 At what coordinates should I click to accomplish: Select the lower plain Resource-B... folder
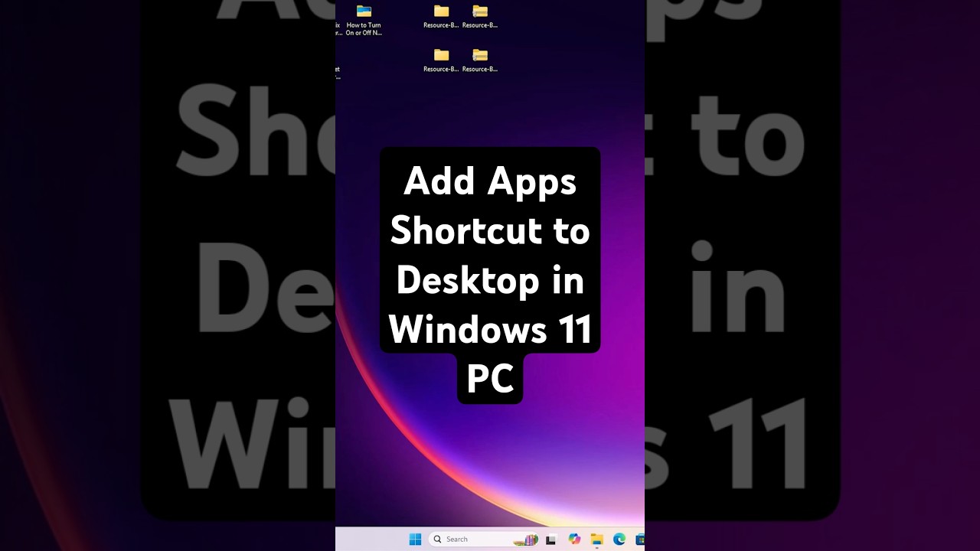coord(441,60)
